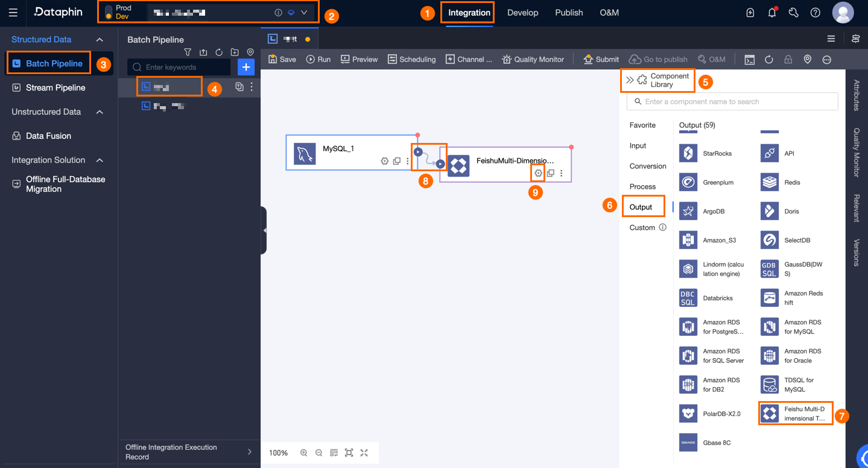Go to the Publish top menu
Screen dimensions: 868x468
coord(569,13)
